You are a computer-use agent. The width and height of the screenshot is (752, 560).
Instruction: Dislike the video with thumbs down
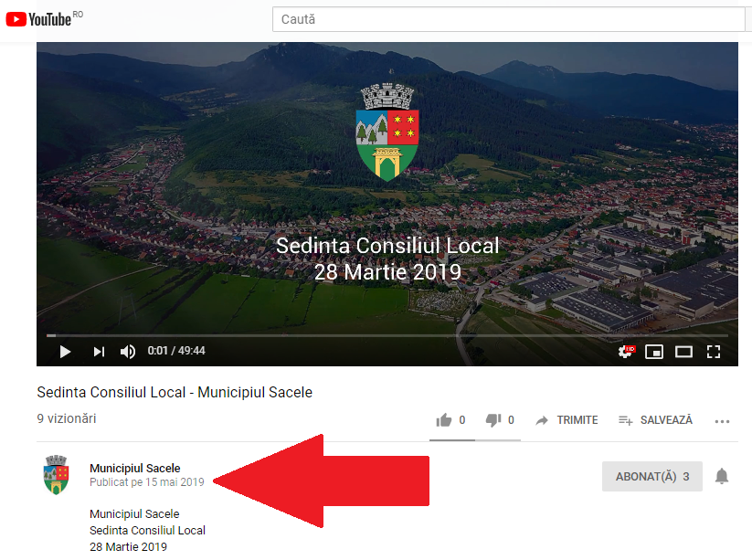493,420
